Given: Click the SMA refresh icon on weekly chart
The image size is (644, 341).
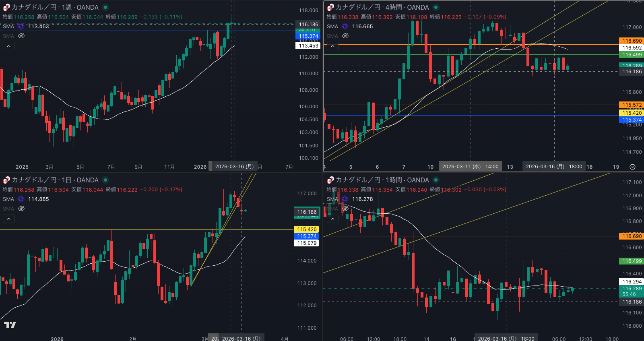Looking at the screenshot, I should coord(21,26).
